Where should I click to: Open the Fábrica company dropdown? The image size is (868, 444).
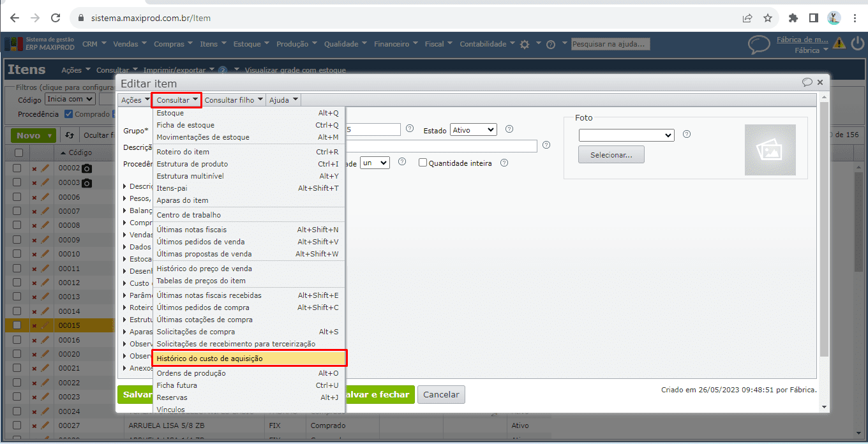(x=811, y=50)
